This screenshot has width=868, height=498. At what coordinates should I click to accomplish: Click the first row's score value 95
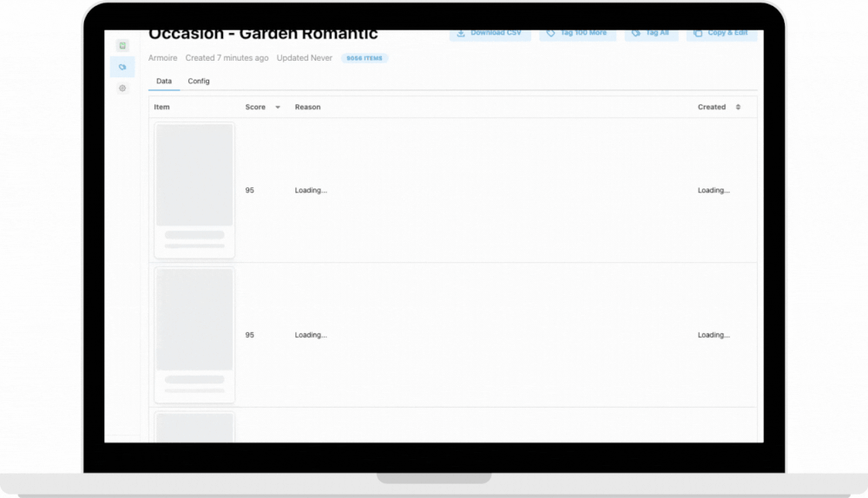click(250, 190)
